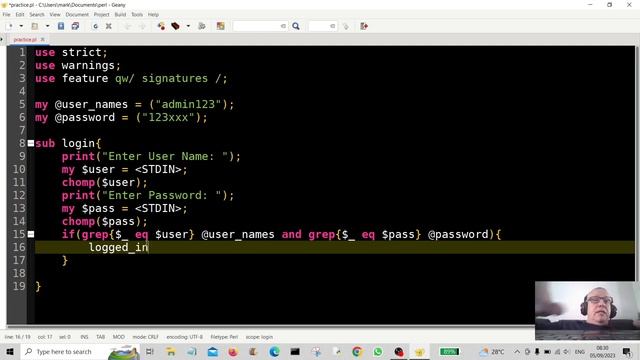Click the webcam video thumbnail overlay
The width and height of the screenshot is (640, 360).
click(586, 311)
